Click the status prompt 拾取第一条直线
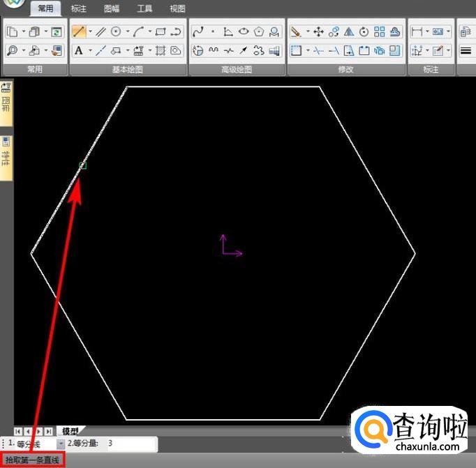The image size is (476, 468). [32, 460]
